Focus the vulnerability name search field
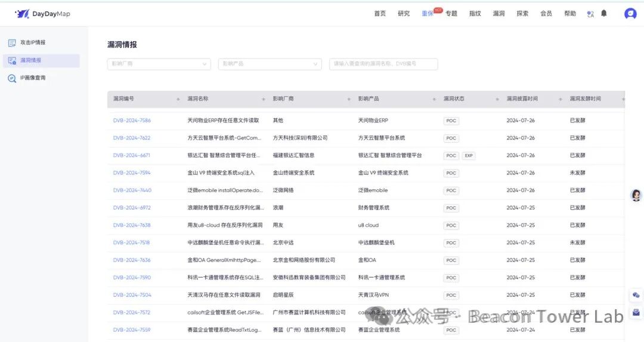The height and width of the screenshot is (342, 644). click(383, 64)
